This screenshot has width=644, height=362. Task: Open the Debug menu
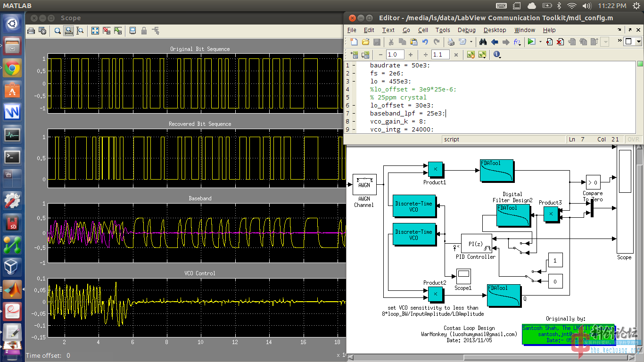(466, 30)
